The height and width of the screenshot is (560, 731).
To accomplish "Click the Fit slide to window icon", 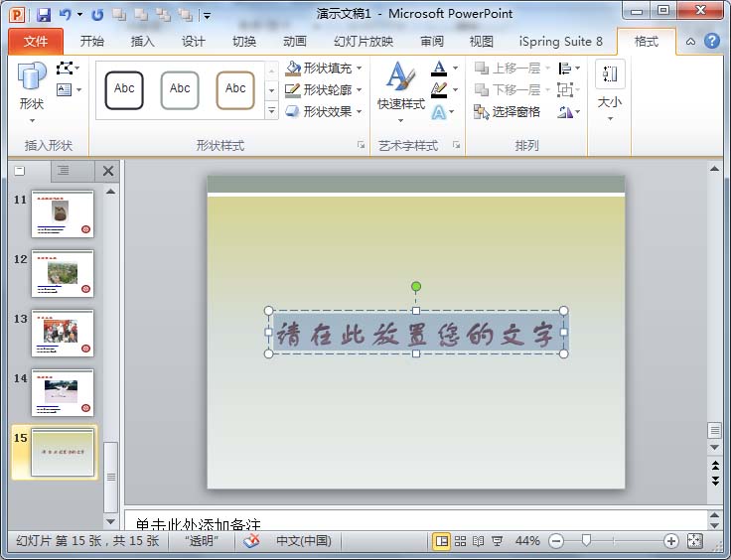I will pos(694,541).
